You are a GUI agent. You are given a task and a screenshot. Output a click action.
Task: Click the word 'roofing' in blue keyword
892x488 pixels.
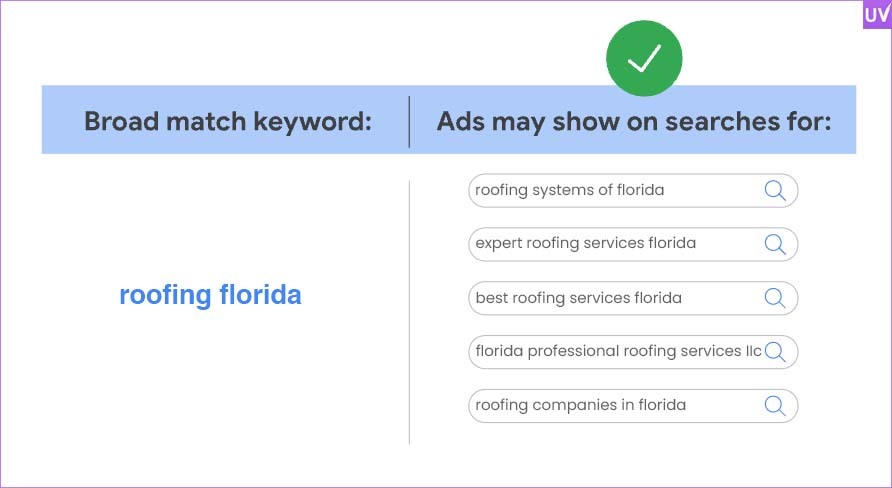[x=165, y=296]
